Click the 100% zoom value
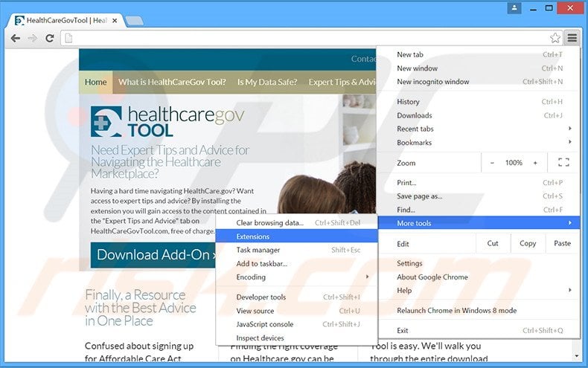This screenshot has width=588, height=368. point(514,163)
